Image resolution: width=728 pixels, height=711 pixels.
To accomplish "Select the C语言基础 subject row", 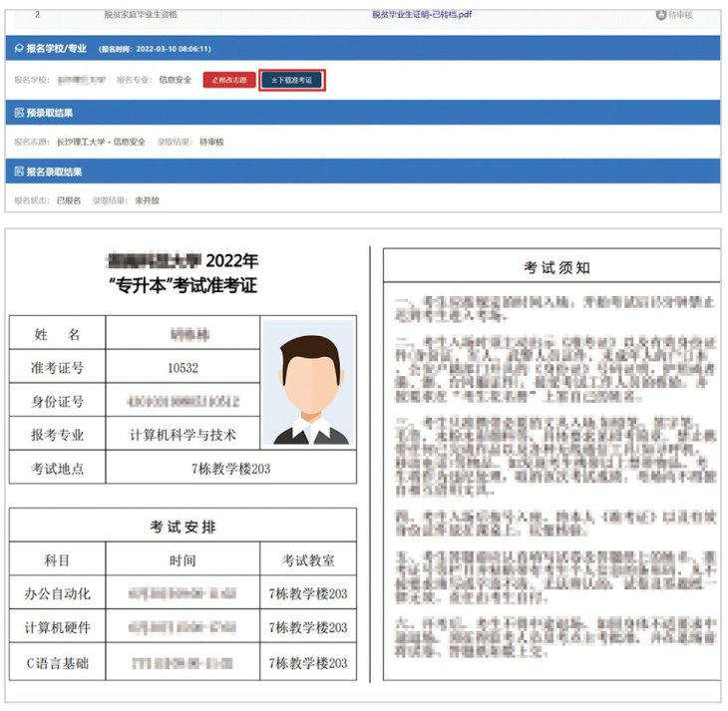I will point(58,662).
